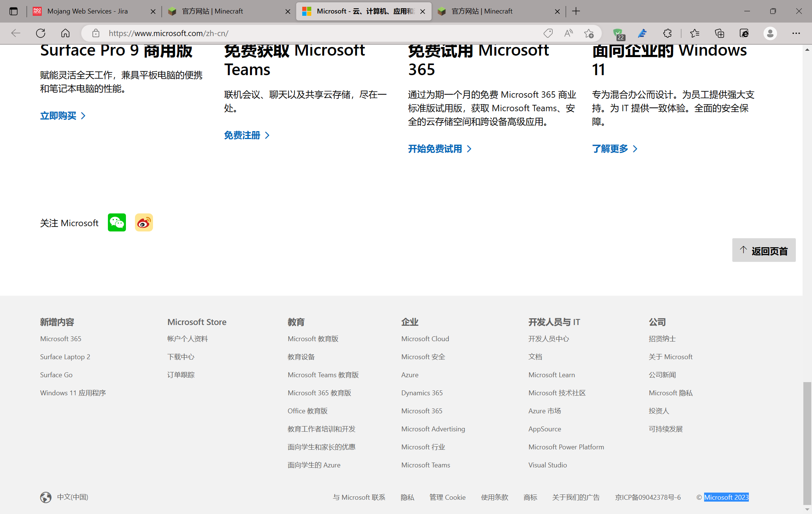Image resolution: width=812 pixels, height=514 pixels.
Task: Open the tab actions menu icon
Action: click(x=14, y=11)
